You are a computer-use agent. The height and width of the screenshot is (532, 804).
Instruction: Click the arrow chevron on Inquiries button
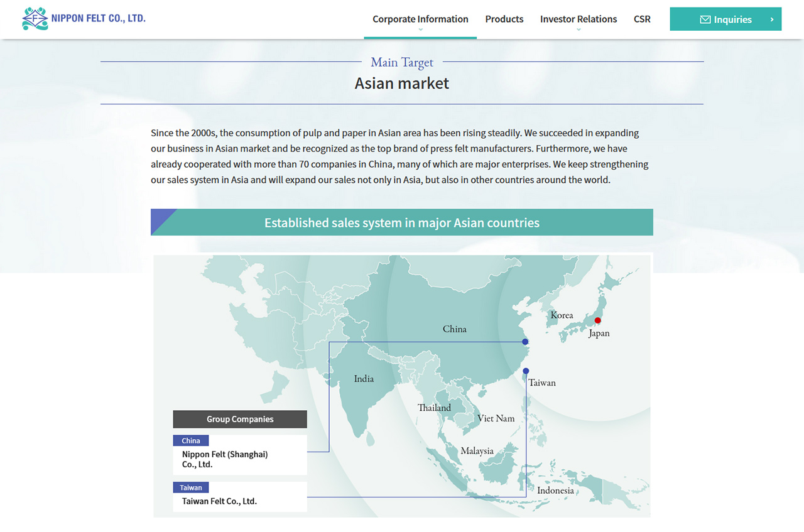[x=772, y=19]
